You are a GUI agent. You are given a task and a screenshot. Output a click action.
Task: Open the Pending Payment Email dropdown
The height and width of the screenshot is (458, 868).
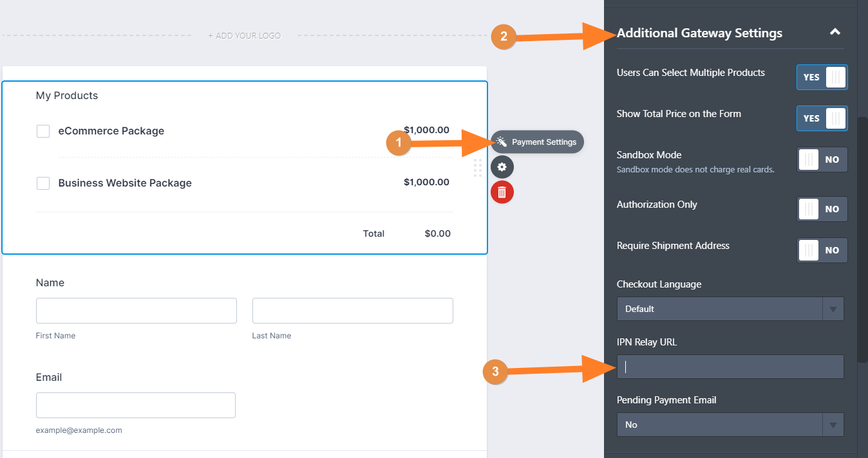[730, 425]
